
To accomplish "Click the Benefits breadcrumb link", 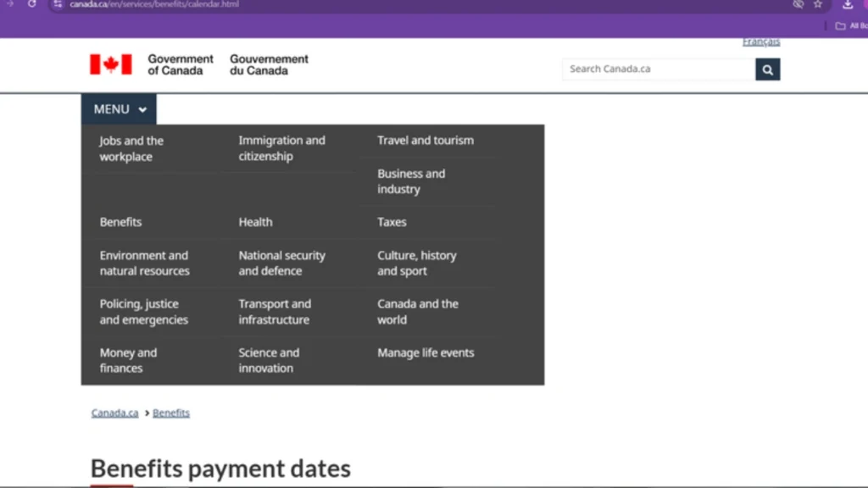I will [x=171, y=413].
